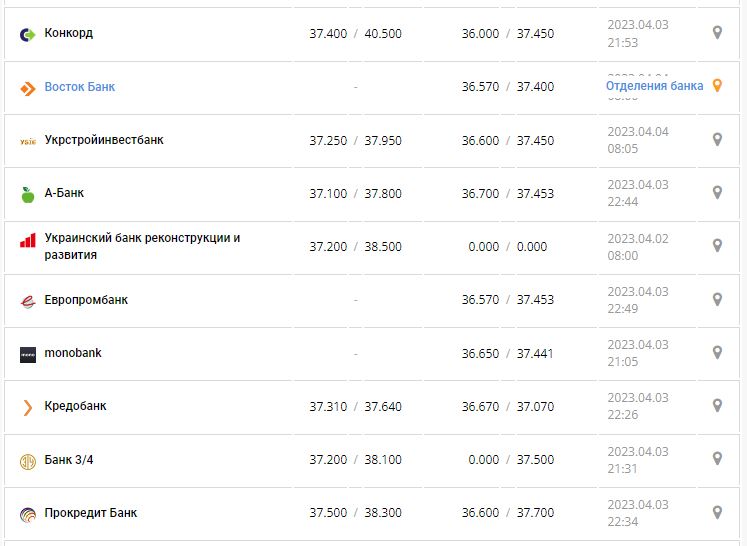Open the Укрстройинвестбанк bank name
This screenshot has width=747, height=546.
[x=104, y=140]
